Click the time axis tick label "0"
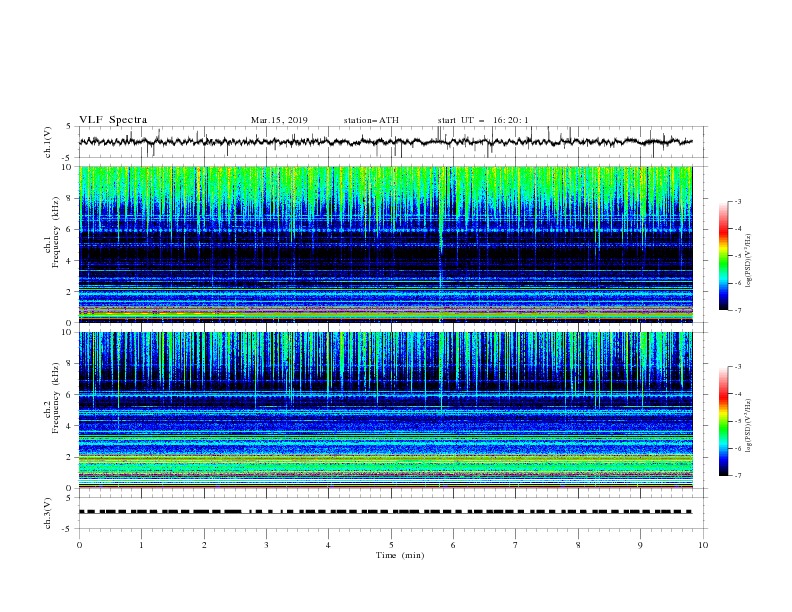The height and width of the screenshot is (612, 792). click(x=79, y=545)
